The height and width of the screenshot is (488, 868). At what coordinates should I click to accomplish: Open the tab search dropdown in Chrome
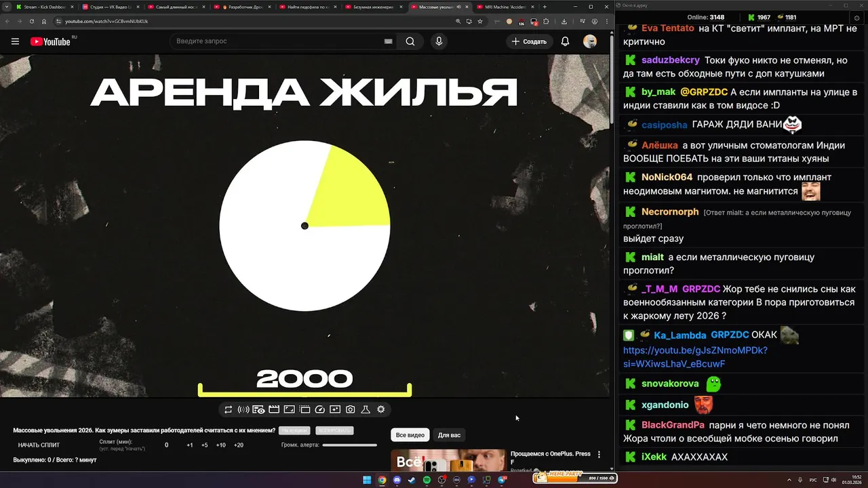tap(7, 7)
